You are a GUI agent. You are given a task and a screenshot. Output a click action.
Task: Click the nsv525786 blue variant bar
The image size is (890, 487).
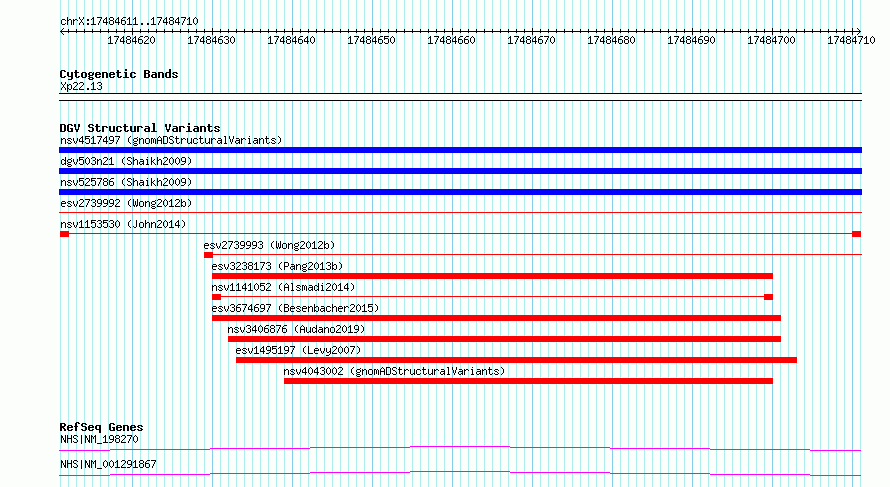coord(460,192)
